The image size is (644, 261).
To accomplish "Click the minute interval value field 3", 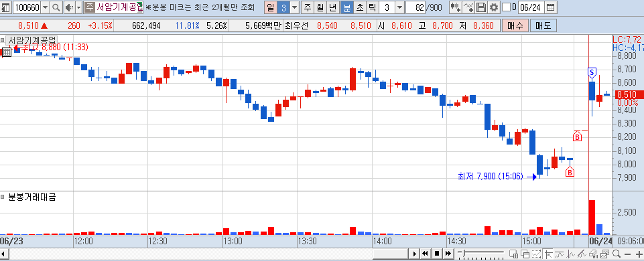I will coord(387,7).
